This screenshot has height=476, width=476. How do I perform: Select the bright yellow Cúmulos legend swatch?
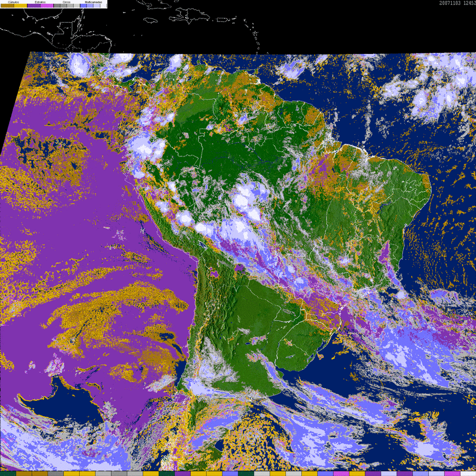click(20, 6)
